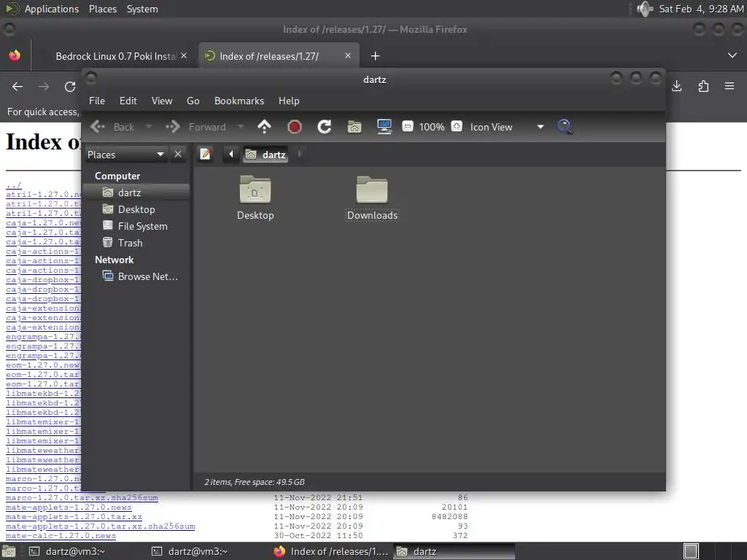
Task: Close the Places side pane
Action: 178,155
